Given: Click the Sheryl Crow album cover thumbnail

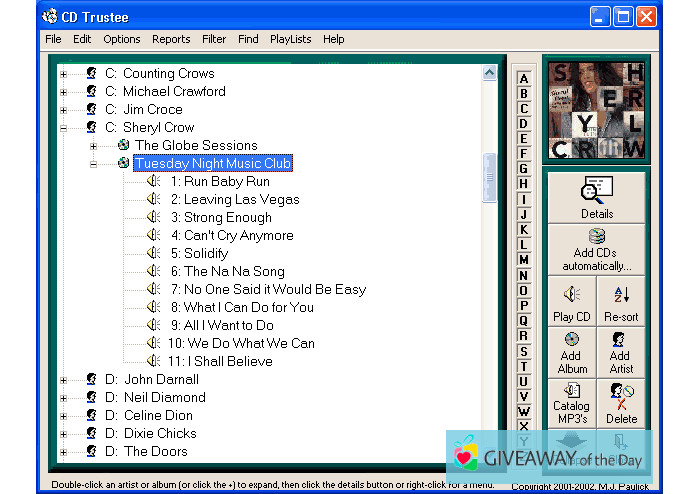Looking at the screenshot, I should (x=596, y=111).
